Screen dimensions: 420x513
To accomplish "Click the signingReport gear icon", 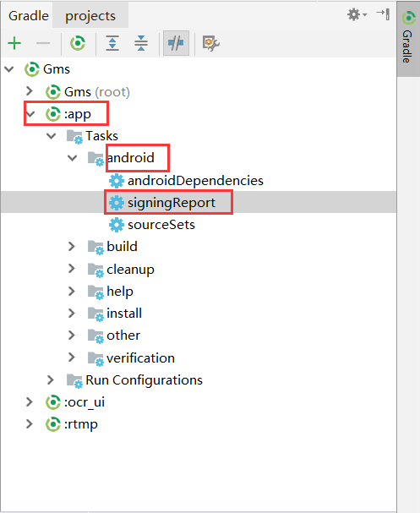I will click(x=117, y=203).
